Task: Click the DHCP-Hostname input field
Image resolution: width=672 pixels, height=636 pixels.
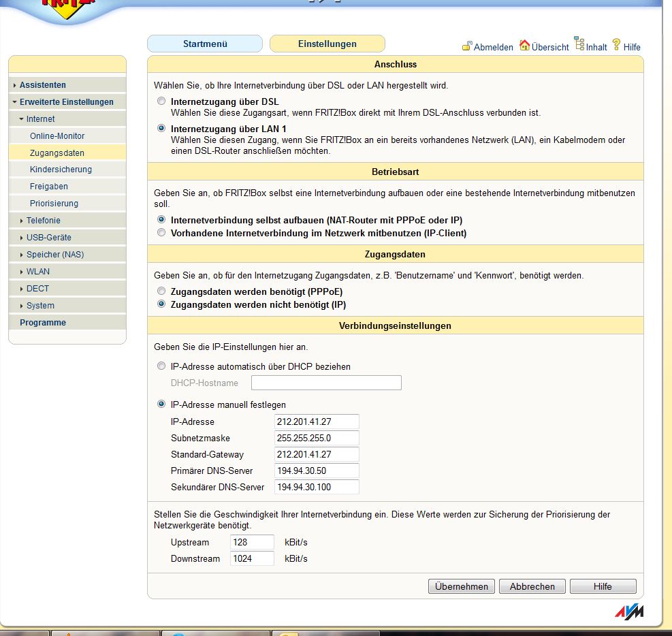Action: [x=326, y=383]
